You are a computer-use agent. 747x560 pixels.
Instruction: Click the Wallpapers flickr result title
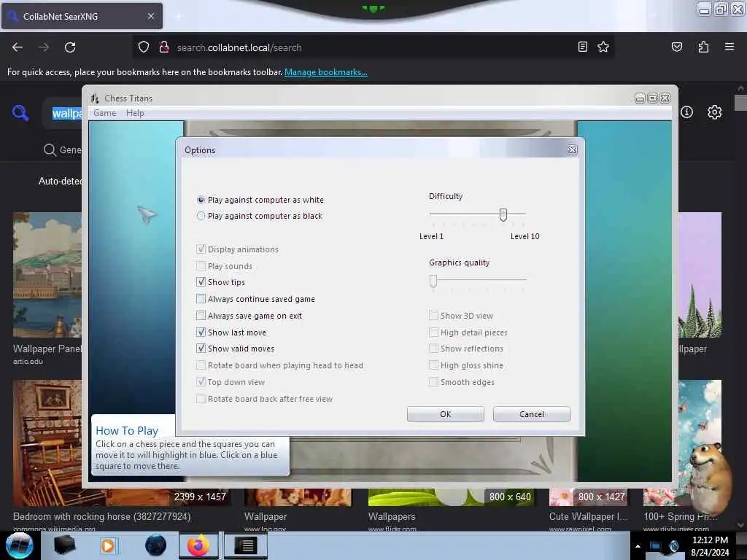click(392, 517)
